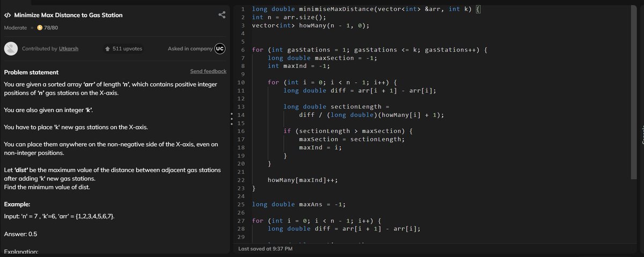Click the Answer: 0.5 line
Viewport: 644px width, 257px height.
20,234
